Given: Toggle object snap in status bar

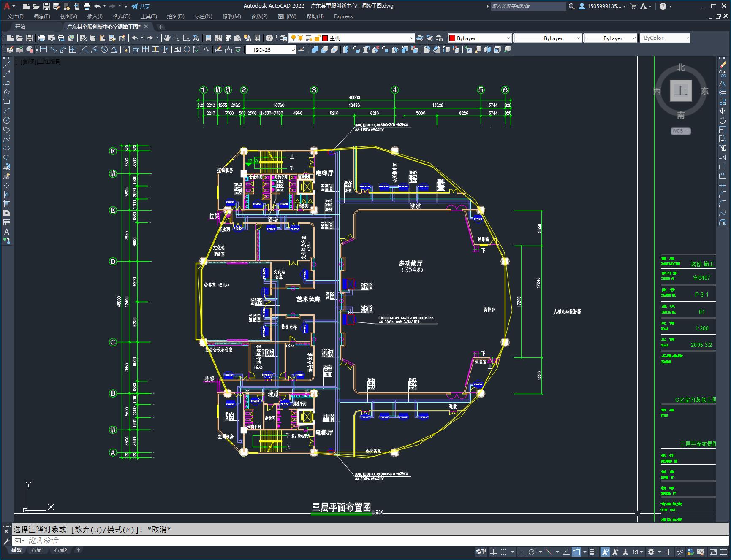Looking at the screenshot, I should (576, 552).
